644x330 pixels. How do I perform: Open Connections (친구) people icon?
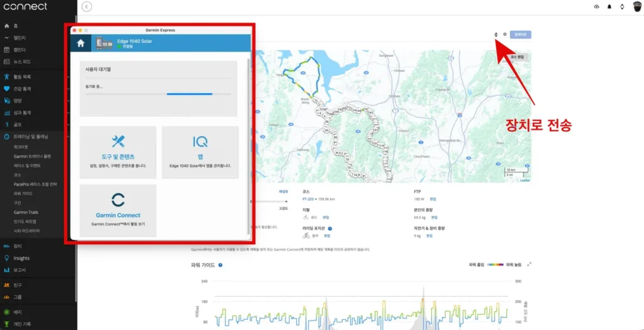pos(6,285)
